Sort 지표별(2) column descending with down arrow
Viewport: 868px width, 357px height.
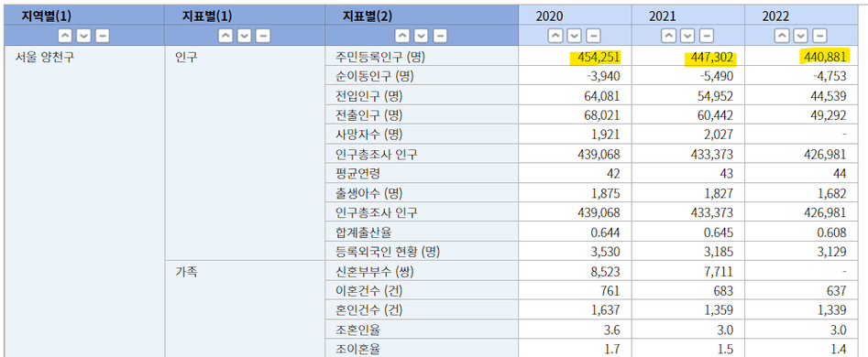pos(422,36)
